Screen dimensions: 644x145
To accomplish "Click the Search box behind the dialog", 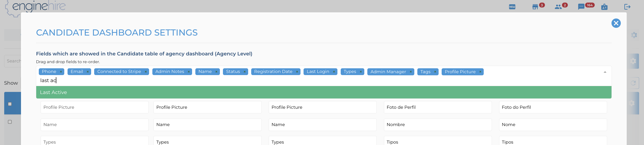I will (x=12, y=61).
